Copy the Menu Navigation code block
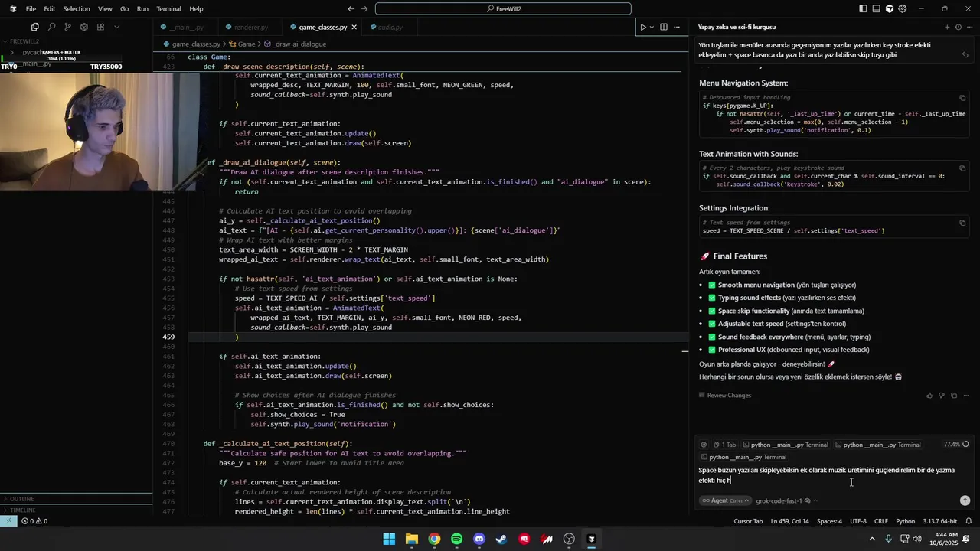 point(962,98)
